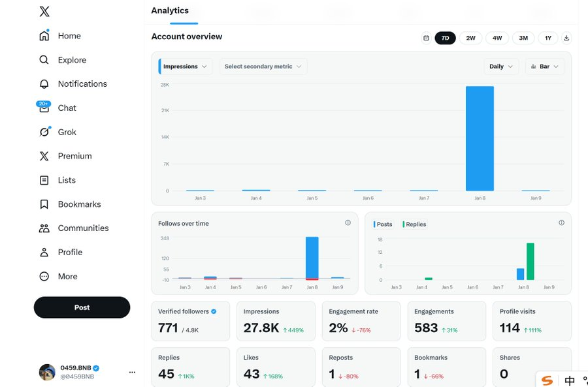This screenshot has width=588, height=387.
Task: Click the Bookmarks ribbon icon
Action: pyautogui.click(x=44, y=204)
